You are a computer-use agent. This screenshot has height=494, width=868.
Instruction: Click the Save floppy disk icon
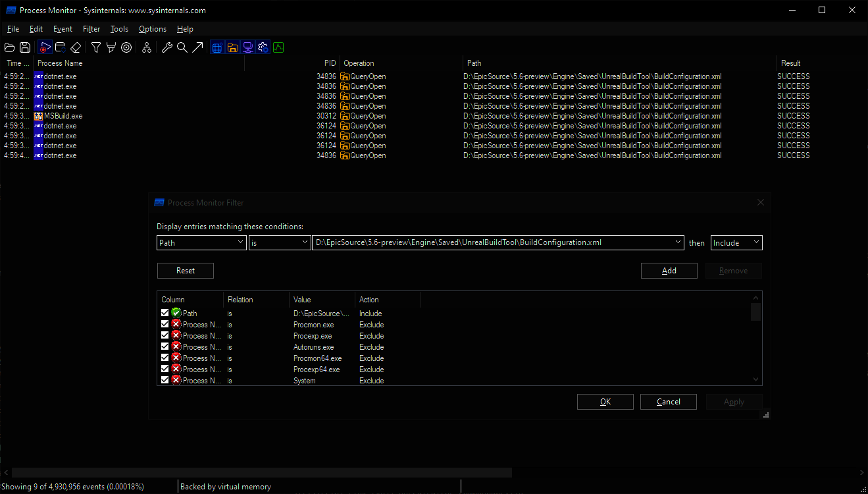25,47
